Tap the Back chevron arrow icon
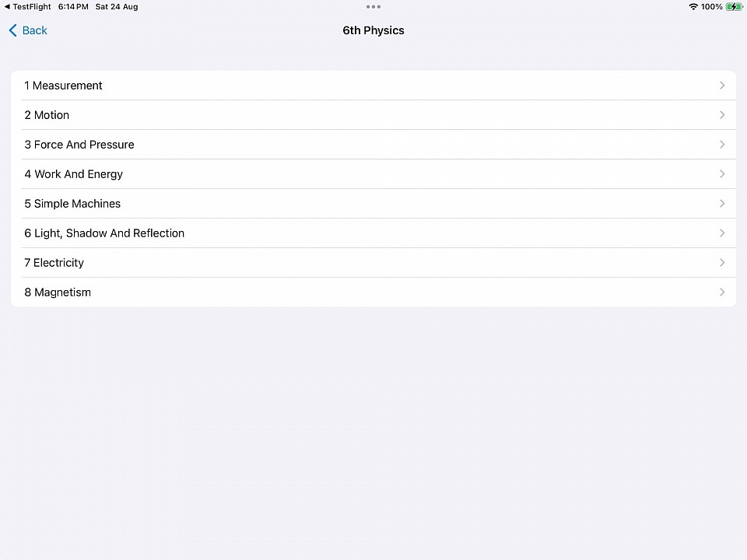Screen dimensions: 747x560 13,30
